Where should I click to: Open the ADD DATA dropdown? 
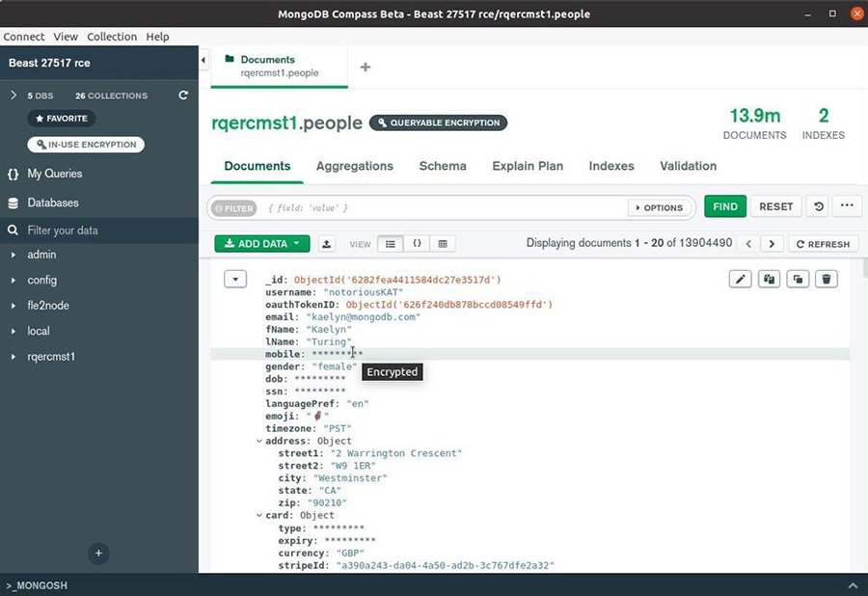click(261, 243)
